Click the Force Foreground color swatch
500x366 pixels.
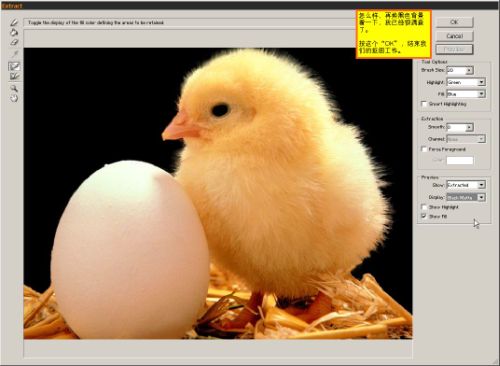click(460, 160)
